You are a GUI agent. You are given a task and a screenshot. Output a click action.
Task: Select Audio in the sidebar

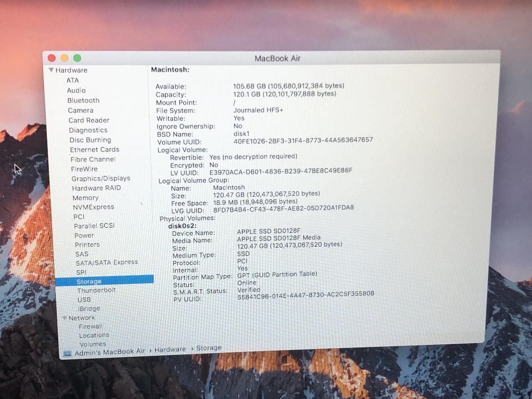click(x=76, y=90)
